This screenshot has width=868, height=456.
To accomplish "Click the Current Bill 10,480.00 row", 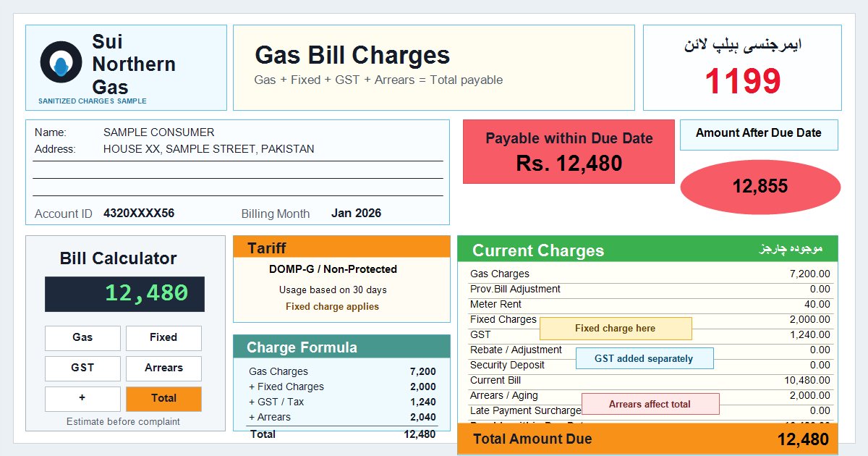I will pos(650,380).
